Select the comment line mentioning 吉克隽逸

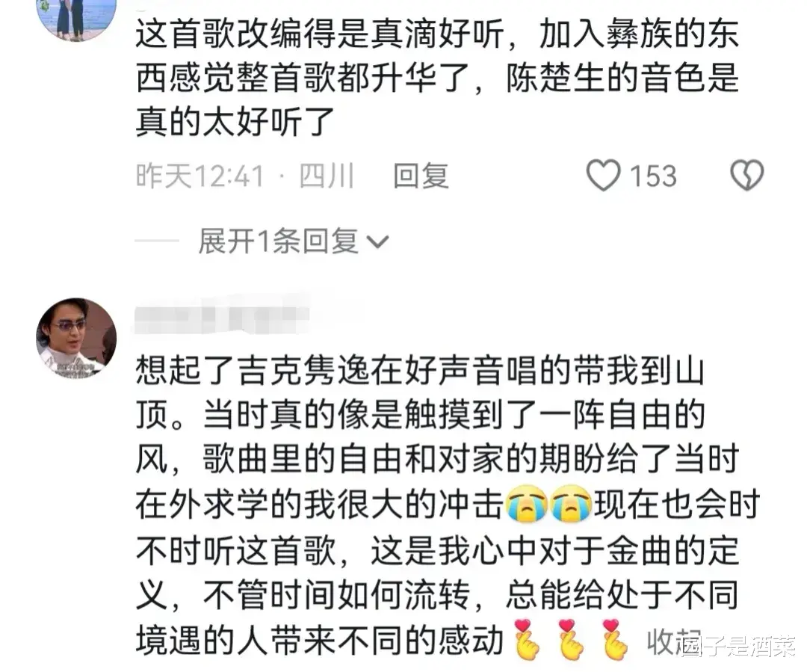pyautogui.click(x=419, y=370)
